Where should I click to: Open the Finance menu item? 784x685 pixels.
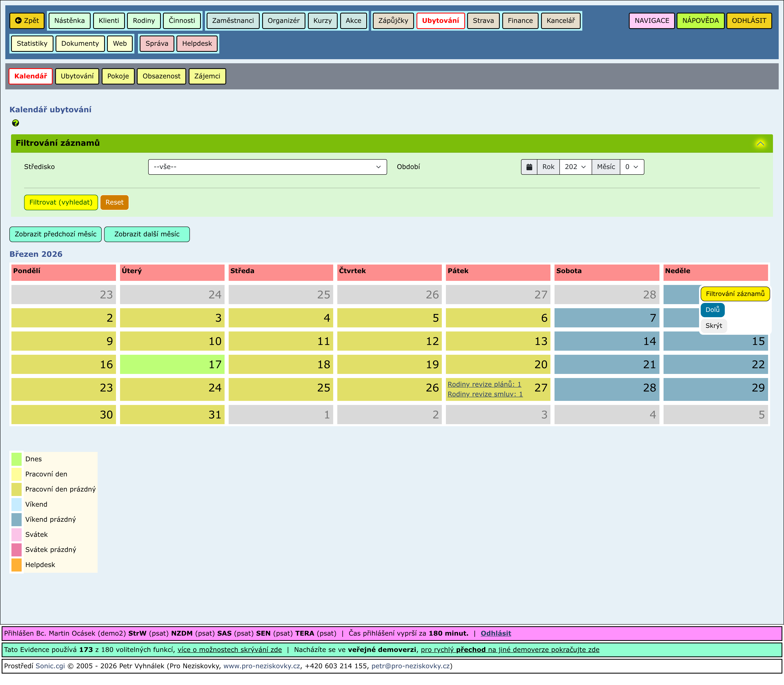[x=520, y=21]
